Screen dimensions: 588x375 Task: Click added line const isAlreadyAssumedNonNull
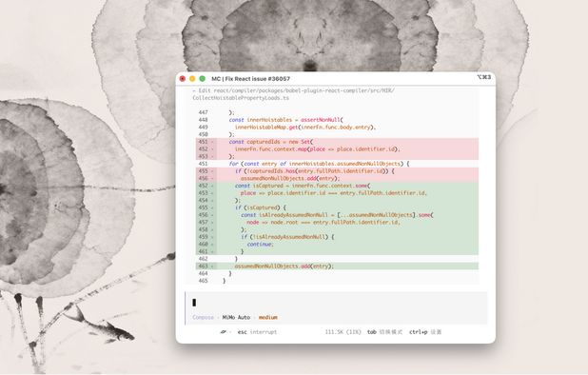click(337, 215)
